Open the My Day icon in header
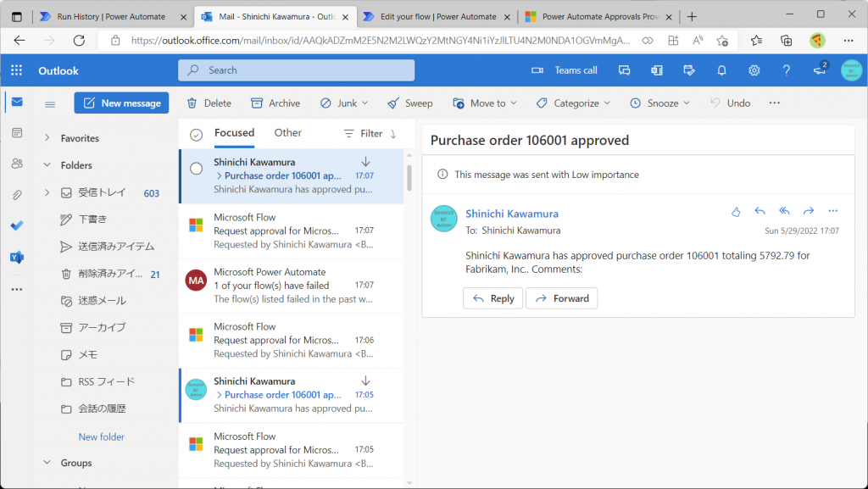The height and width of the screenshot is (489, 868). point(689,70)
